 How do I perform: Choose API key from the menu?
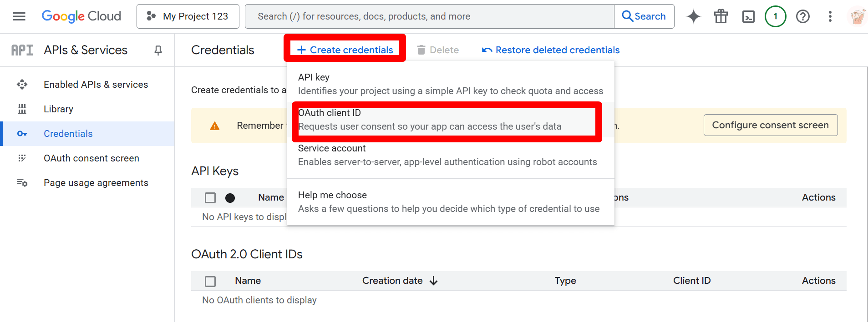451,84
